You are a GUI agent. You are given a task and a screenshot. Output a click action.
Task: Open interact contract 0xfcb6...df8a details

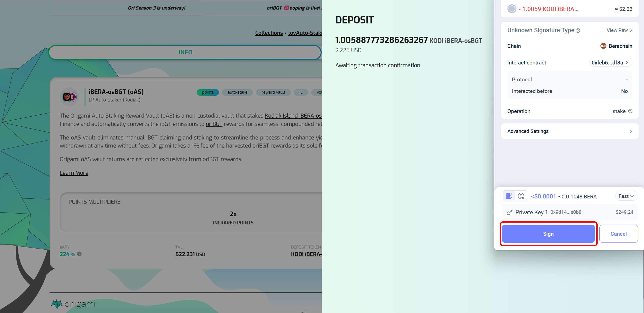(610, 62)
